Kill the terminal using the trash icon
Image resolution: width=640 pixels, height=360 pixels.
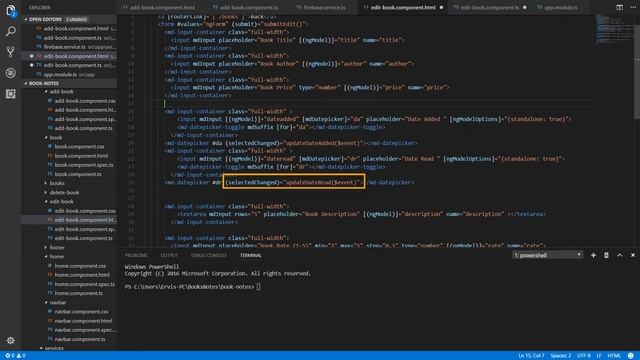tap(606, 255)
